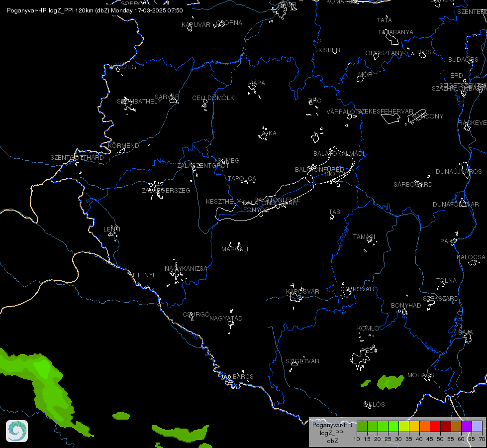Viewport: 487px width, 448px height.
Task: Select the KAPUVÁR city label
Action: pos(196,25)
